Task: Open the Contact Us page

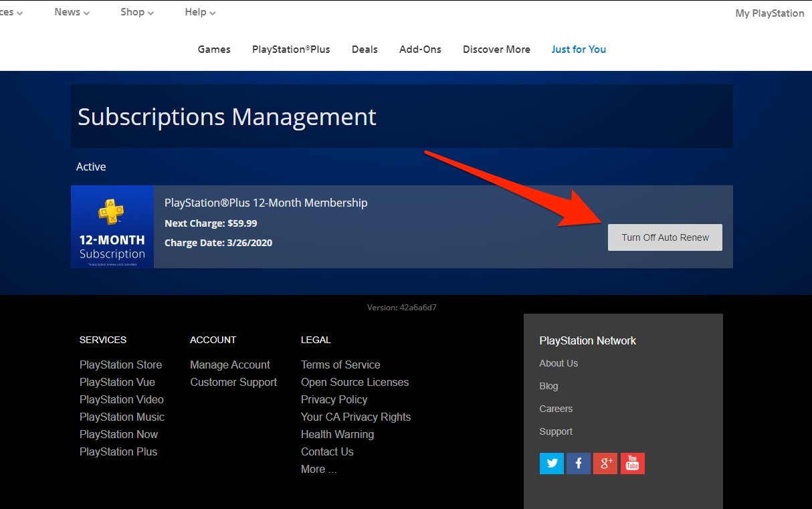Action: coord(327,451)
